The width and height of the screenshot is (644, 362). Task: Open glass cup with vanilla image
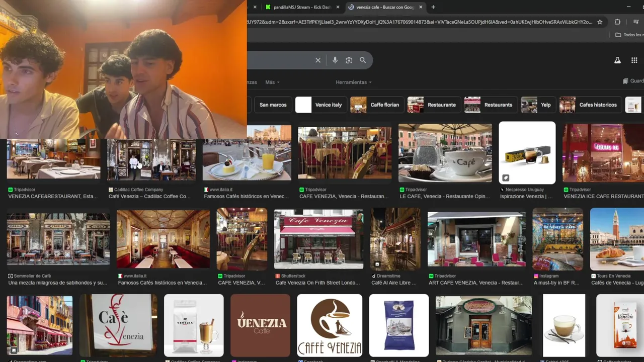pyautogui.click(x=564, y=325)
